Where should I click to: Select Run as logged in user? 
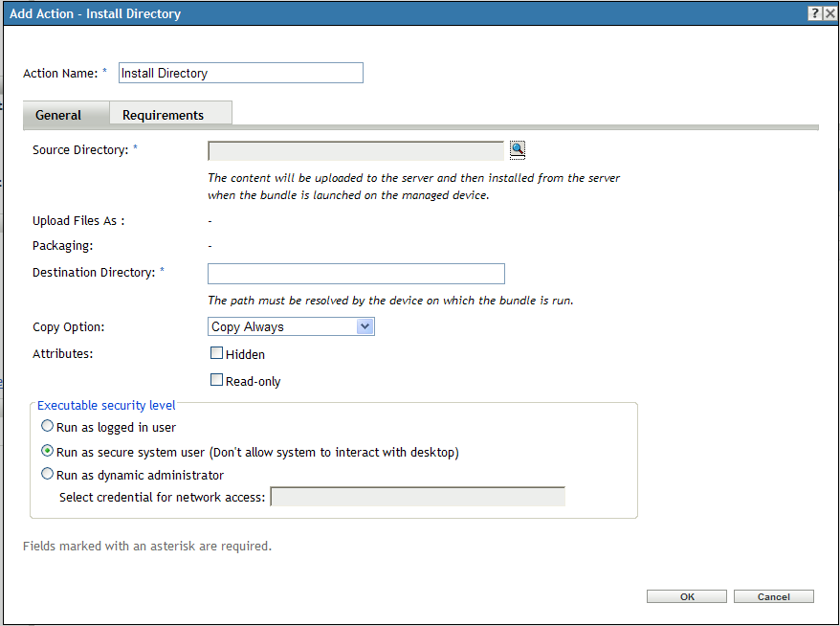[47, 426]
